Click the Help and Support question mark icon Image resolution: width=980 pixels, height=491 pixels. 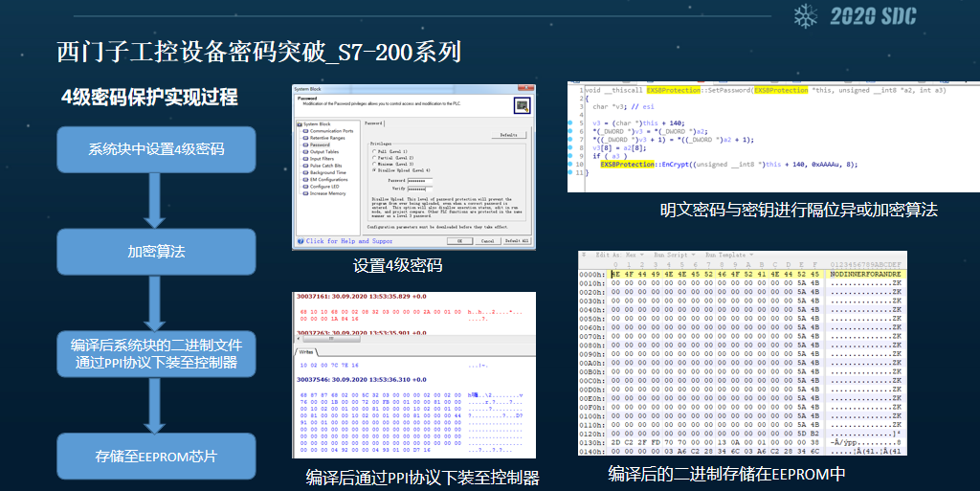click(x=300, y=241)
